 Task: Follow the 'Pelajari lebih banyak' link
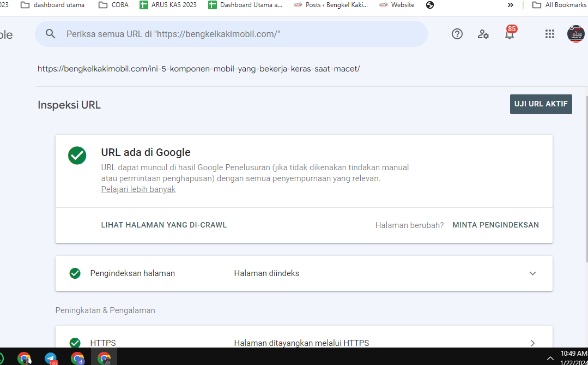[138, 189]
